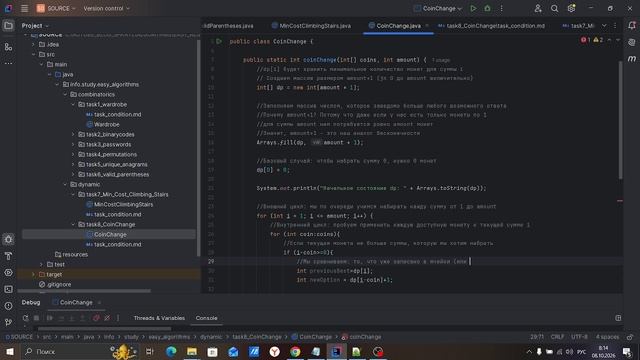The height and width of the screenshot is (360, 640).
Task: Click 4 spaces indent setting
Action: (607, 337)
